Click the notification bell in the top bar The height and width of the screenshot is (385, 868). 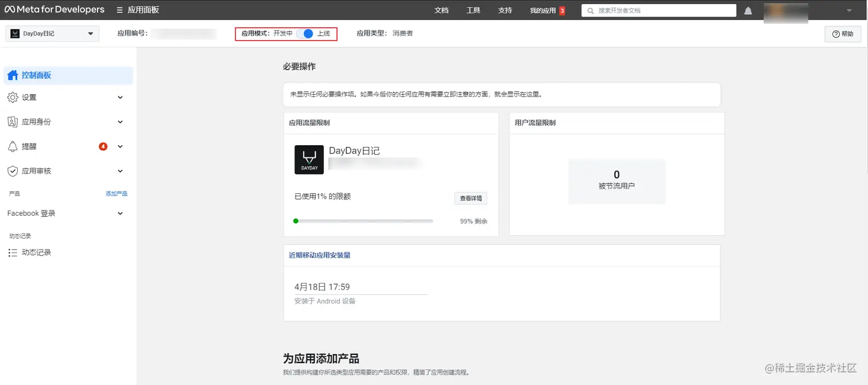[748, 11]
